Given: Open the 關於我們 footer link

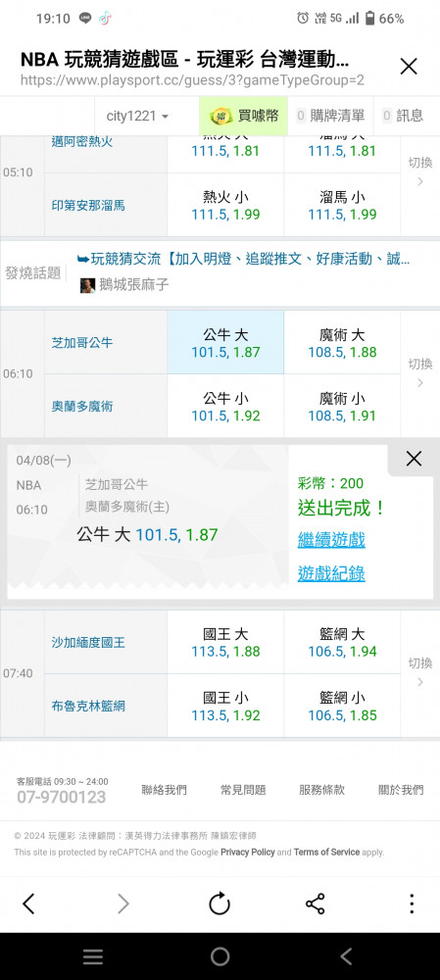Looking at the screenshot, I should [x=401, y=790].
